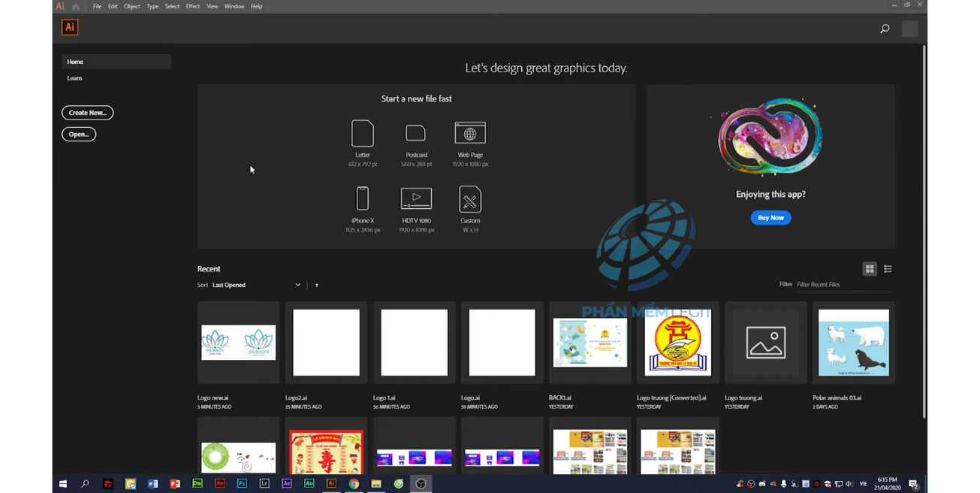
Task: Launch Photoshop from the taskbar
Action: tap(242, 484)
